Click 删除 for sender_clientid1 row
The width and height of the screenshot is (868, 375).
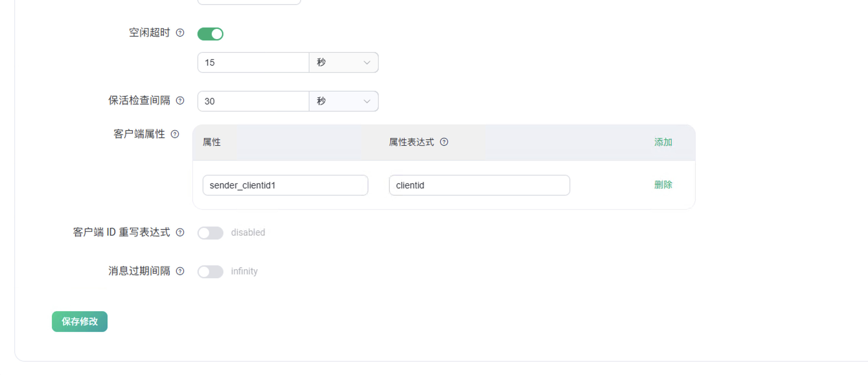[663, 185]
